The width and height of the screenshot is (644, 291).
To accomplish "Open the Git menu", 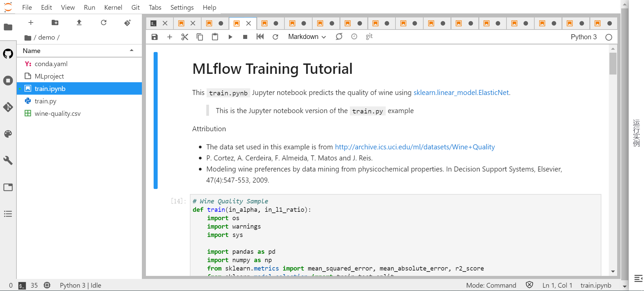I will (136, 7).
